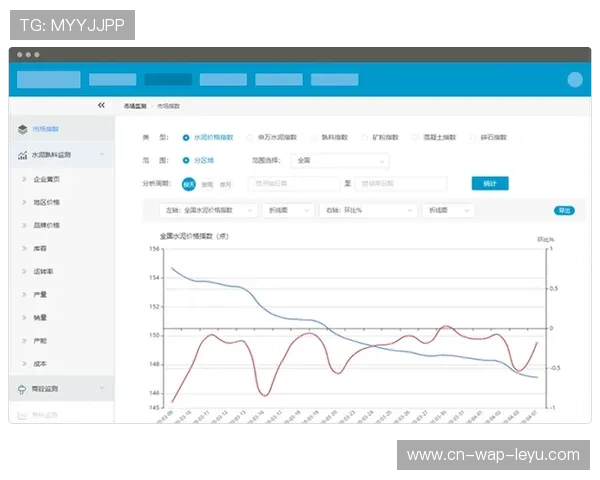The image size is (600, 480).
Task: Click the chevron arrow beside 企业黄页
Action: (23, 179)
